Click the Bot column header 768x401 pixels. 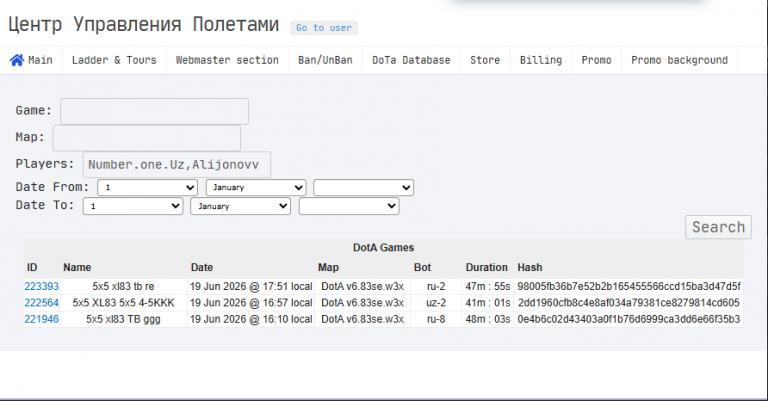tap(422, 267)
